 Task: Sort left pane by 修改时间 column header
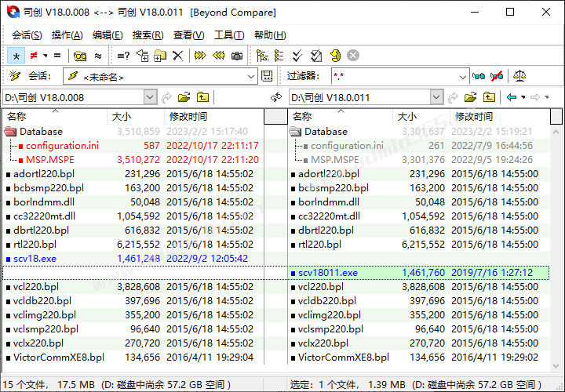coord(214,117)
